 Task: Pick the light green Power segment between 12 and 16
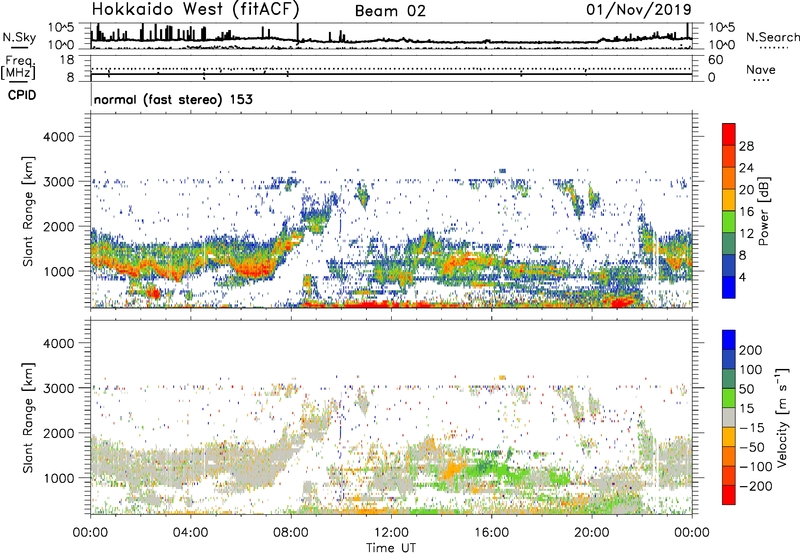point(729,221)
